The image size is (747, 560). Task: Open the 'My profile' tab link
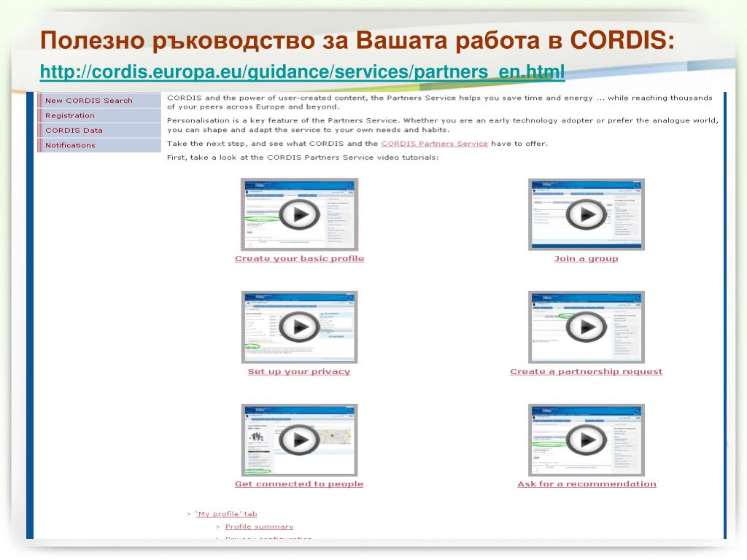226,514
